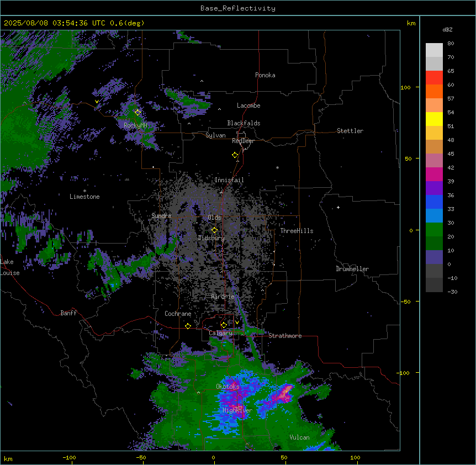The height and width of the screenshot is (465, 476).
Task: Click the -50 tick on the right axis
Action: tap(405, 302)
